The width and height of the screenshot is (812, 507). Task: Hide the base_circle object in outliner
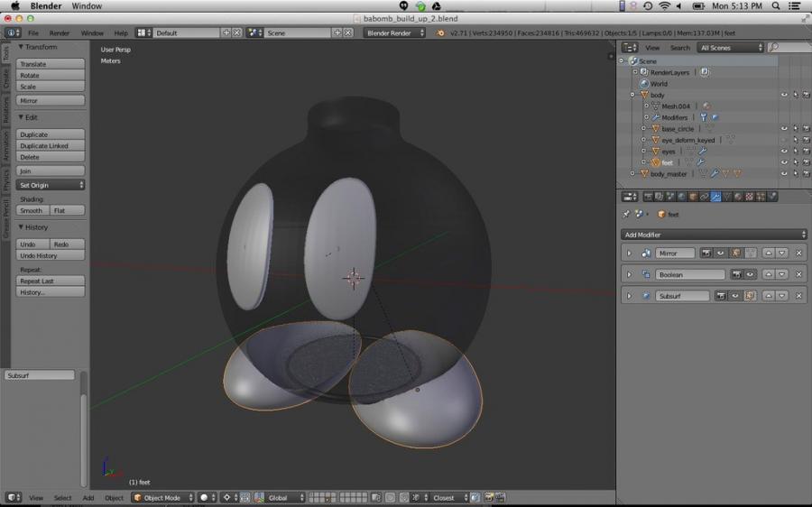coord(784,128)
